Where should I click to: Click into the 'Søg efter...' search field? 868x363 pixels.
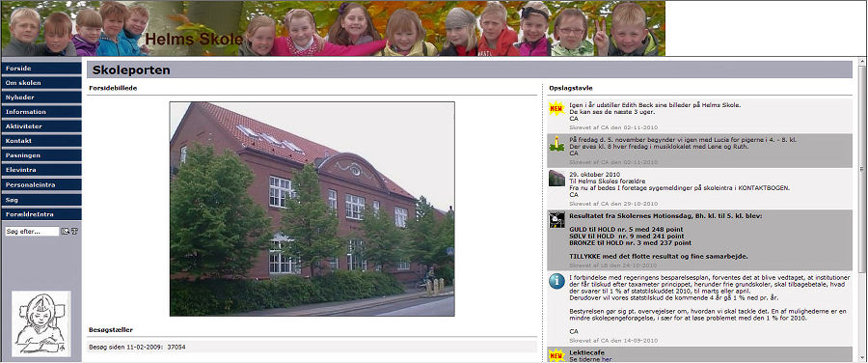click(x=32, y=231)
